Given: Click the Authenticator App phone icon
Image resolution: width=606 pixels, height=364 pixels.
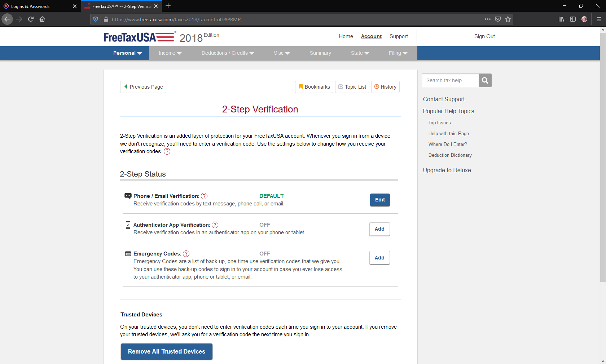Looking at the screenshot, I should point(128,225).
